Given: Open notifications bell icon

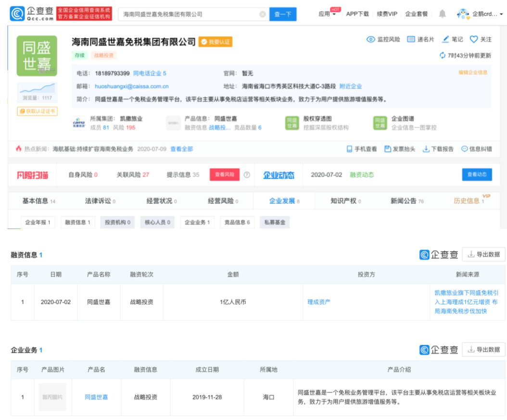Looking at the screenshot, I should (x=442, y=14).
